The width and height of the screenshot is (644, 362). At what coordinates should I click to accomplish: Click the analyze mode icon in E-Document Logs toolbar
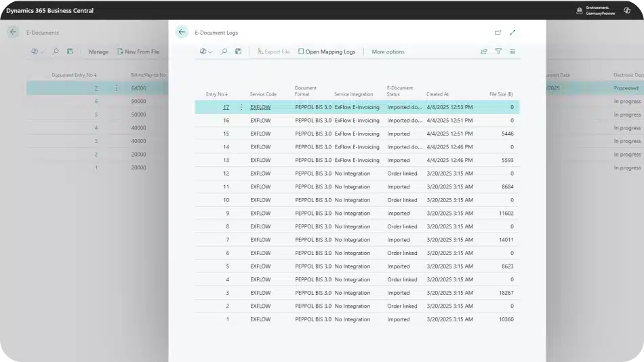(x=238, y=52)
